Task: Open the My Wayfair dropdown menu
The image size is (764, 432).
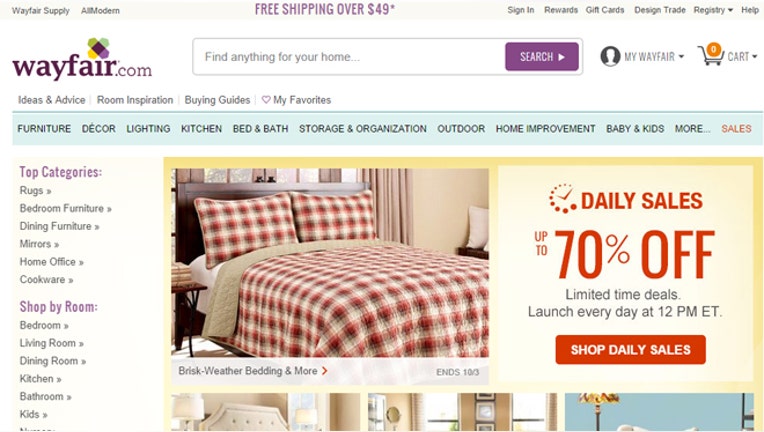Action: (654, 57)
